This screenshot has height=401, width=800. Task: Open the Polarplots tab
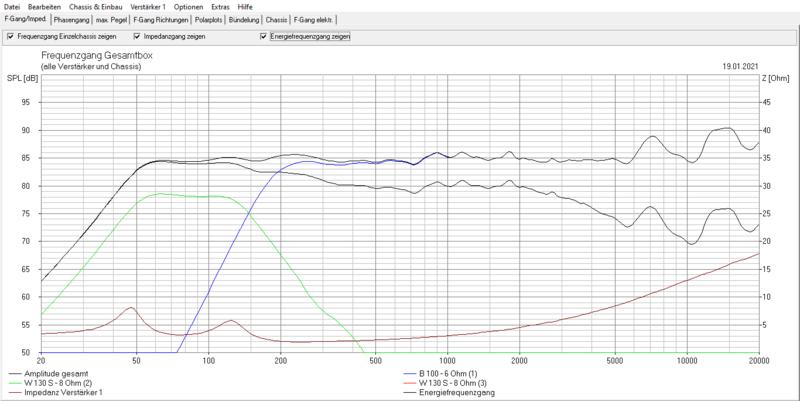pos(209,20)
